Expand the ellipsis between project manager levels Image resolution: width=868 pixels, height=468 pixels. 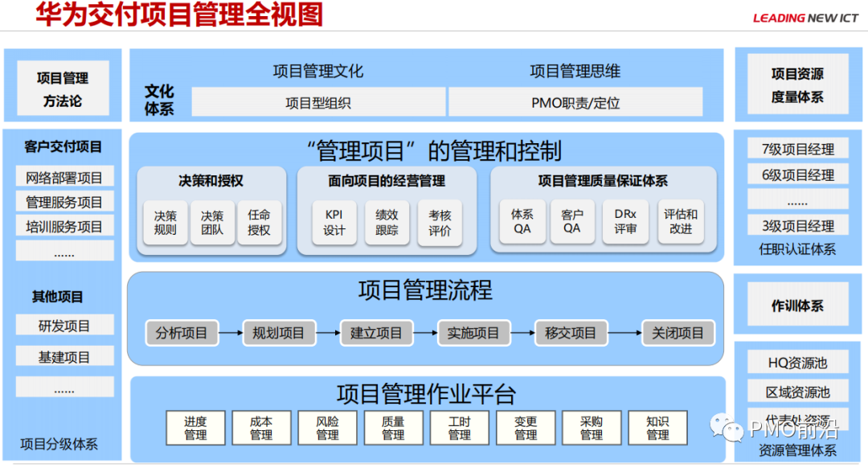797,199
